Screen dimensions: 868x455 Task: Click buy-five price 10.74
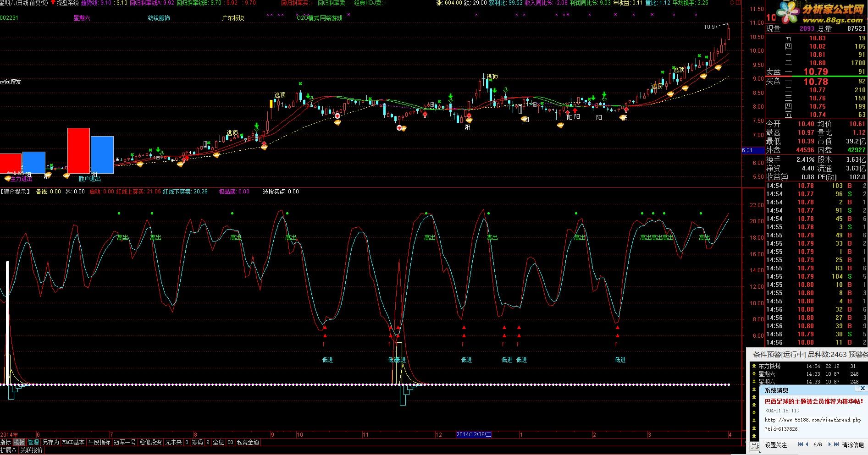click(817, 115)
